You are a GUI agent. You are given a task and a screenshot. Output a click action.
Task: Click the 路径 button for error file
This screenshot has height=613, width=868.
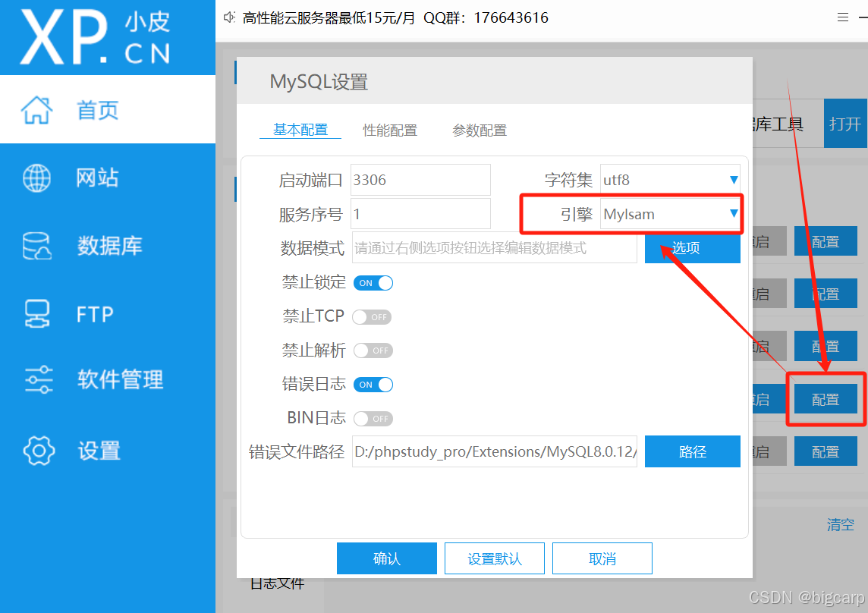coord(693,451)
